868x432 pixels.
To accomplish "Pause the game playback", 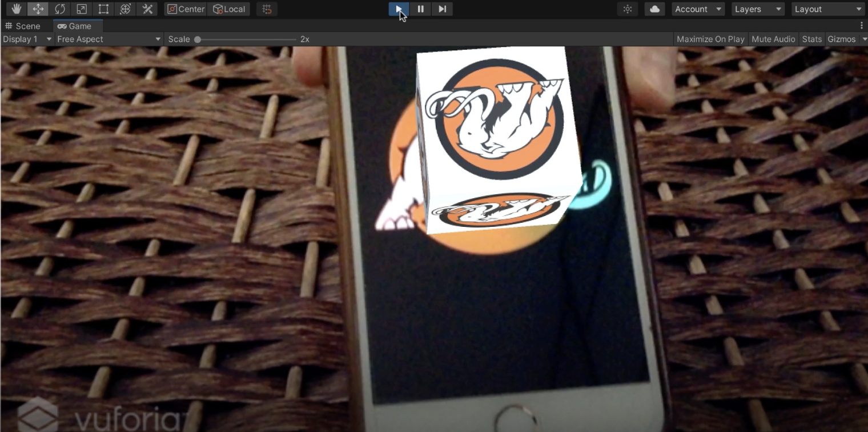I will (420, 9).
